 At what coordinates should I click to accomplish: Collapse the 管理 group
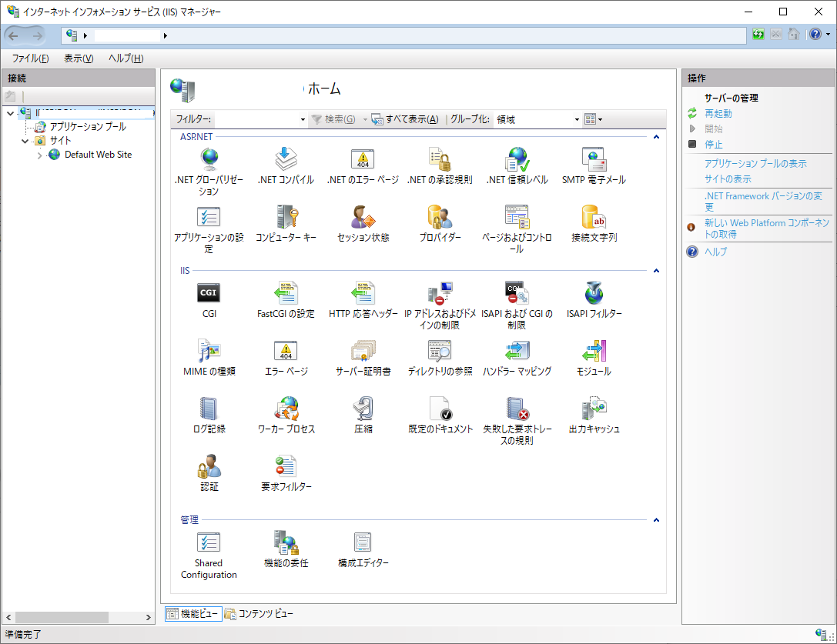click(x=656, y=520)
